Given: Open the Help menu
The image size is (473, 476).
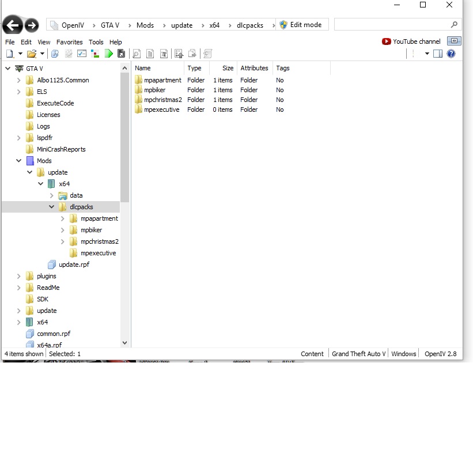Looking at the screenshot, I should pos(116,42).
